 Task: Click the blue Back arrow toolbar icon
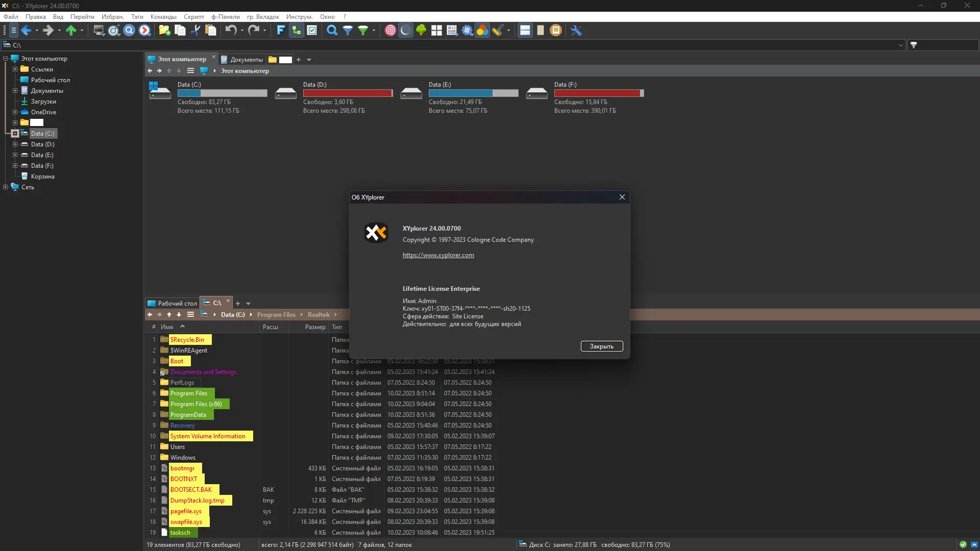coord(26,31)
